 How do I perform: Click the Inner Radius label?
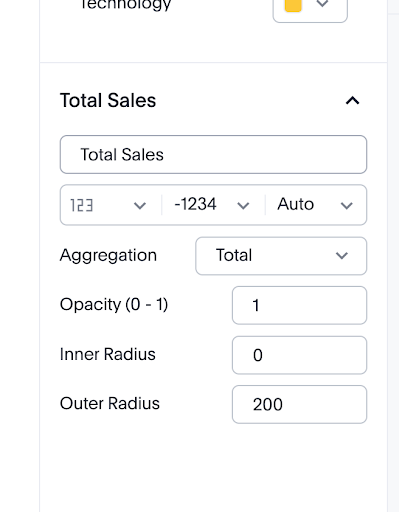tap(108, 354)
